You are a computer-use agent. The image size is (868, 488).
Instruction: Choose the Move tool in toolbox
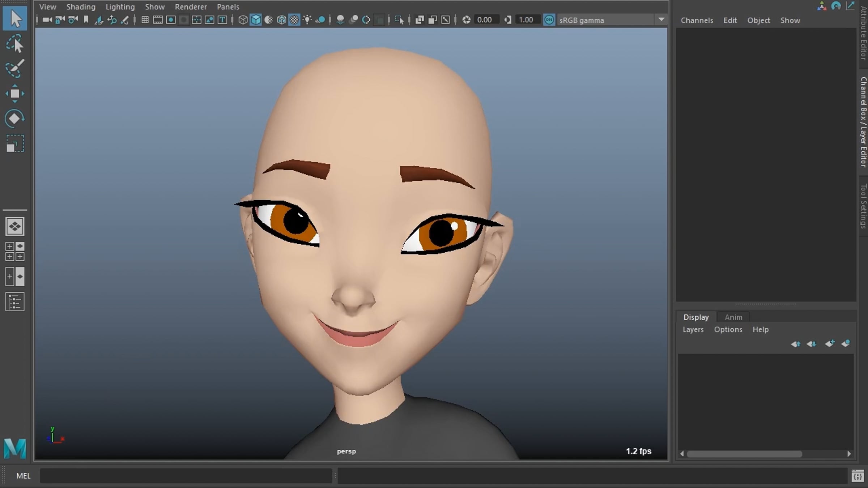(x=15, y=94)
